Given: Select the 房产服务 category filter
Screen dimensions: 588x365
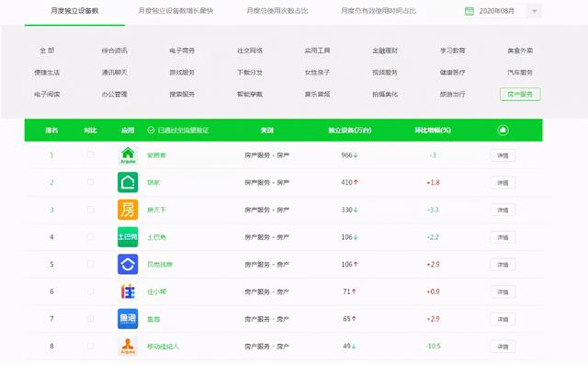Looking at the screenshot, I should click(x=520, y=94).
